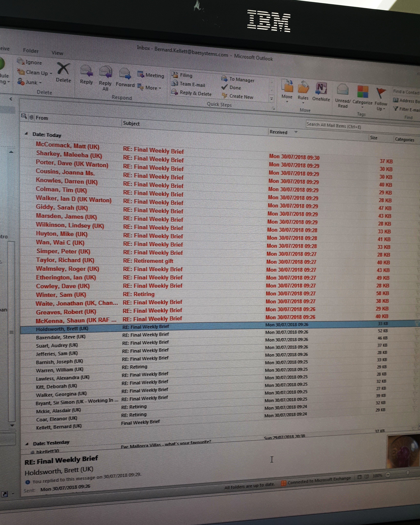Open the Categorize colour menu
The image size is (420, 525).
click(x=362, y=97)
